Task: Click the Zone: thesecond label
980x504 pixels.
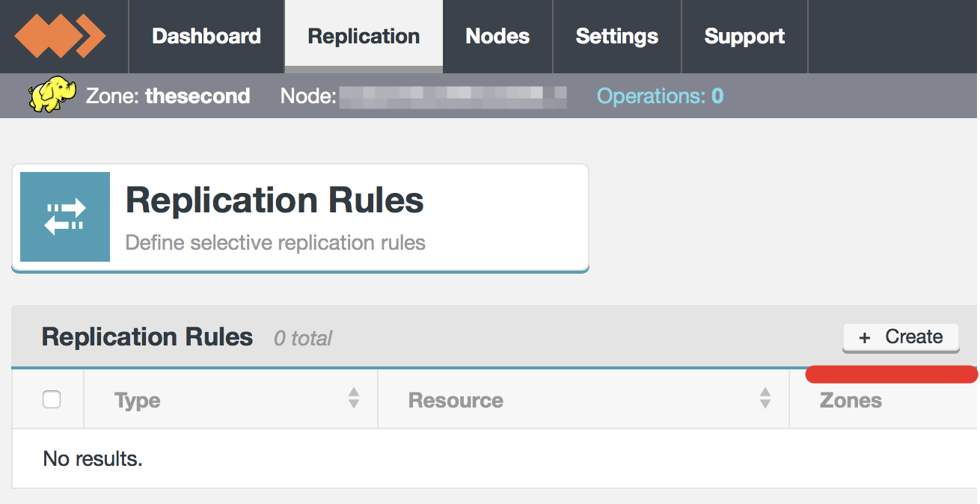Action: 168,96
